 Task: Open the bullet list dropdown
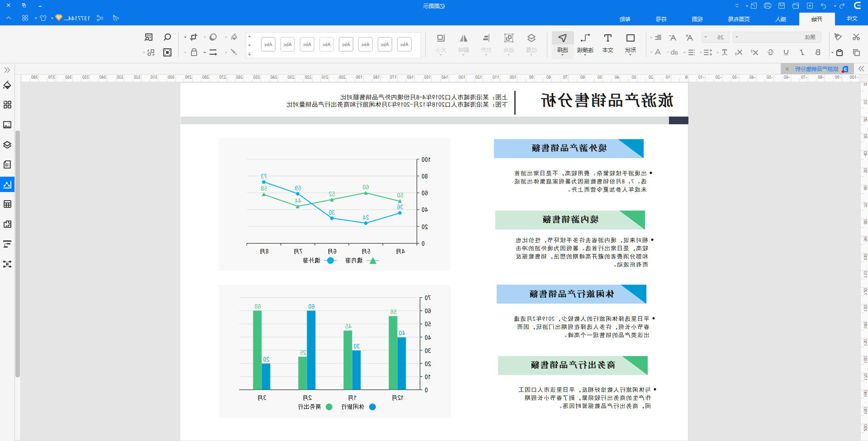click(x=690, y=52)
